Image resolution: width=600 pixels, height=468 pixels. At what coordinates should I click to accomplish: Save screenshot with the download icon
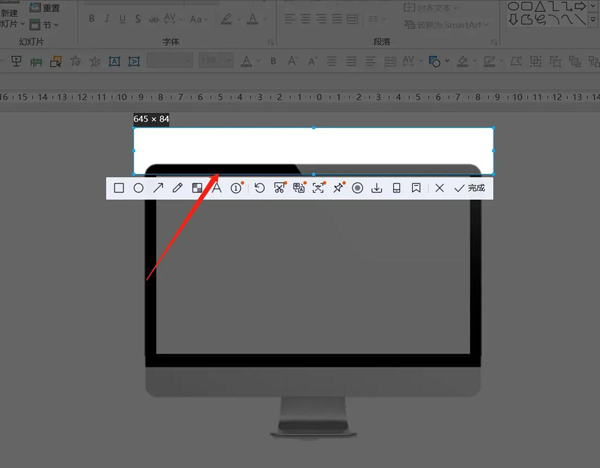[x=377, y=188]
